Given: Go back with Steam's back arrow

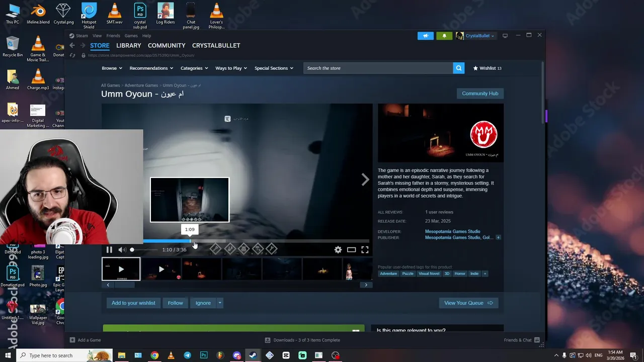Looking at the screenshot, I should (72, 45).
